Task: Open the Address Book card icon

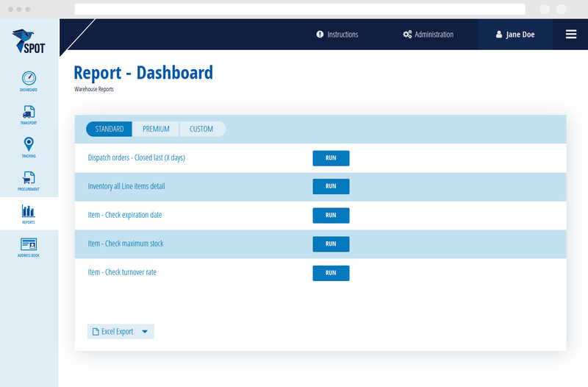Action: tap(29, 245)
